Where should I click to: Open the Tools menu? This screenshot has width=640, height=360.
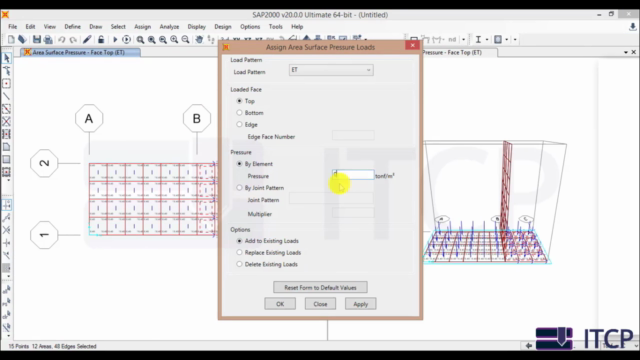click(276, 27)
